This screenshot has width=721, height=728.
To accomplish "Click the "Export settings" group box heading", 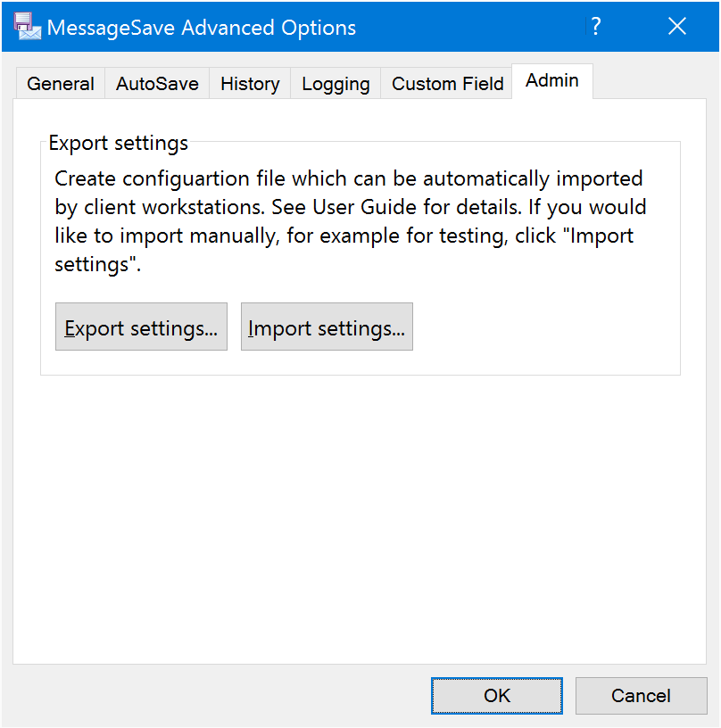I will [x=119, y=143].
